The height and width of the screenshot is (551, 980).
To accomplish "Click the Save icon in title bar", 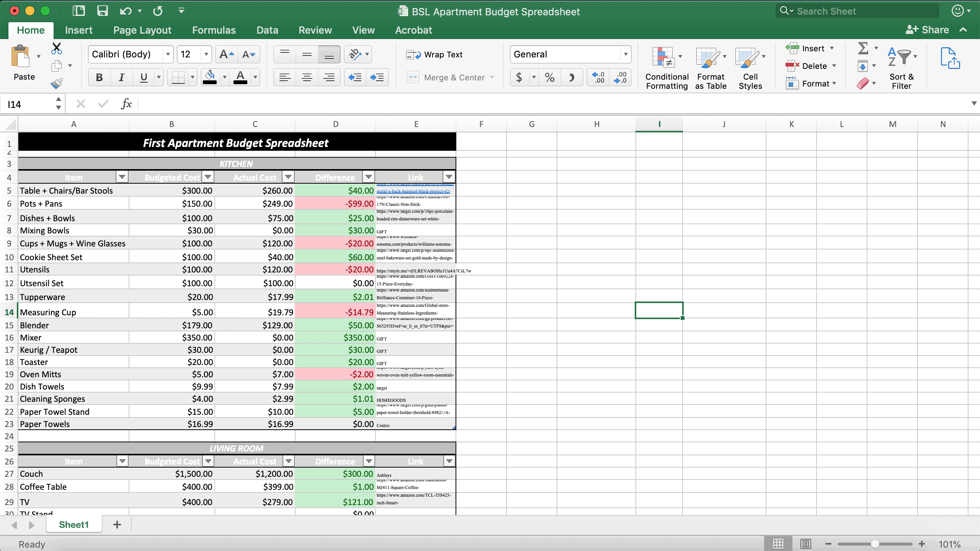I will pos(102,11).
